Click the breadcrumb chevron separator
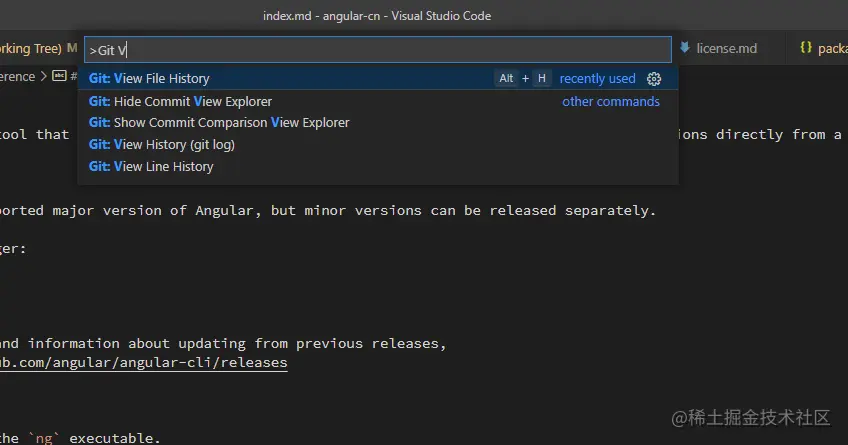Viewport: 848px width, 445px height. [x=44, y=76]
